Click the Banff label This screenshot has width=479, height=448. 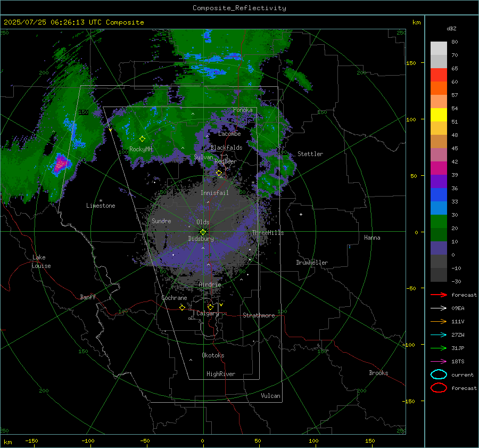coord(88,297)
